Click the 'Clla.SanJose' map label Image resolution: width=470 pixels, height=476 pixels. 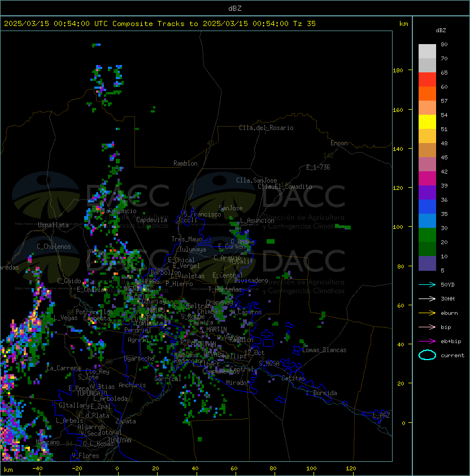[256, 180]
